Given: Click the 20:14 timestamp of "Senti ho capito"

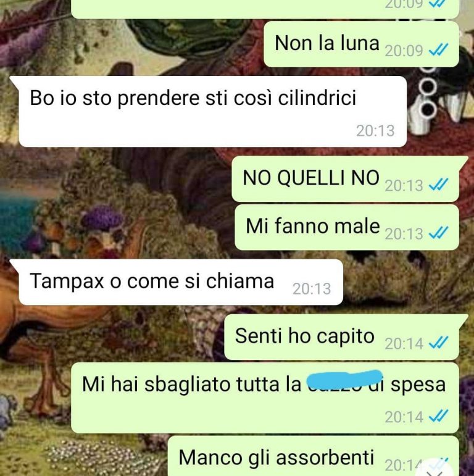Looking at the screenshot, I should pos(404,344).
